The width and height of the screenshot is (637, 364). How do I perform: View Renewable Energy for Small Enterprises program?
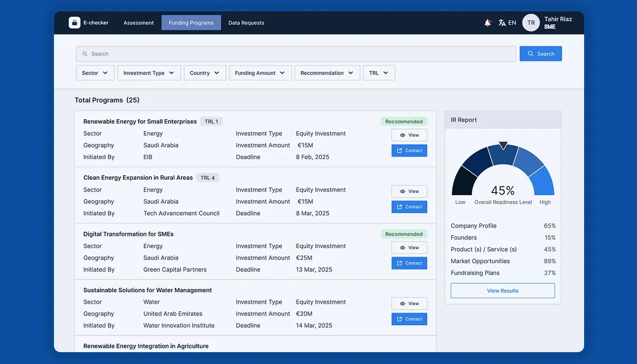(x=409, y=135)
